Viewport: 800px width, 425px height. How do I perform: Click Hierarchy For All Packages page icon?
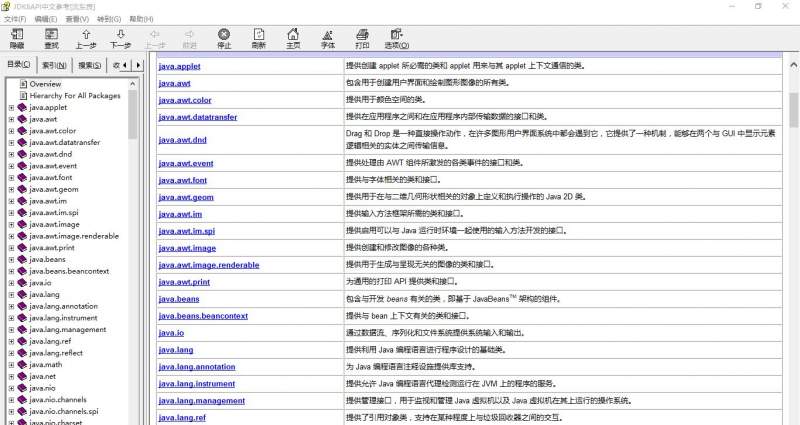click(x=23, y=95)
